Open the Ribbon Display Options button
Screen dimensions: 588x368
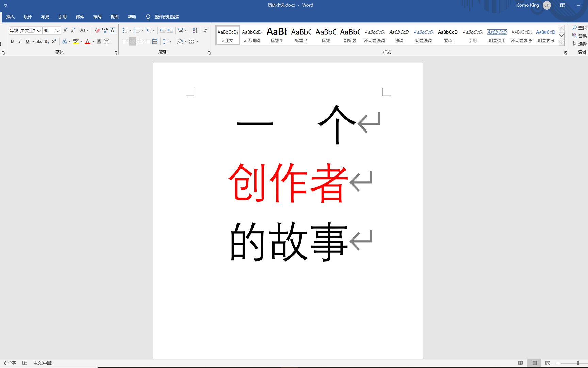pyautogui.click(x=562, y=5)
